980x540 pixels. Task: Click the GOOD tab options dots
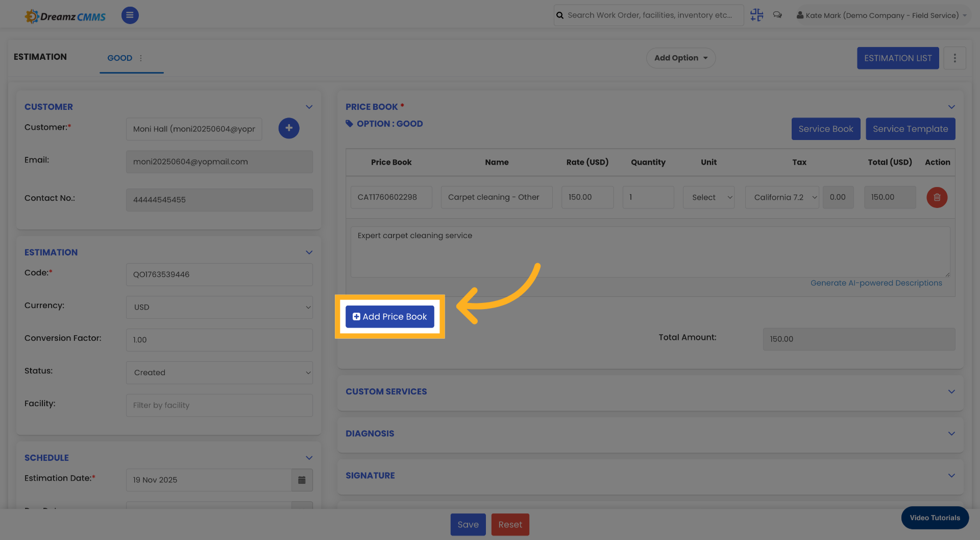(141, 58)
